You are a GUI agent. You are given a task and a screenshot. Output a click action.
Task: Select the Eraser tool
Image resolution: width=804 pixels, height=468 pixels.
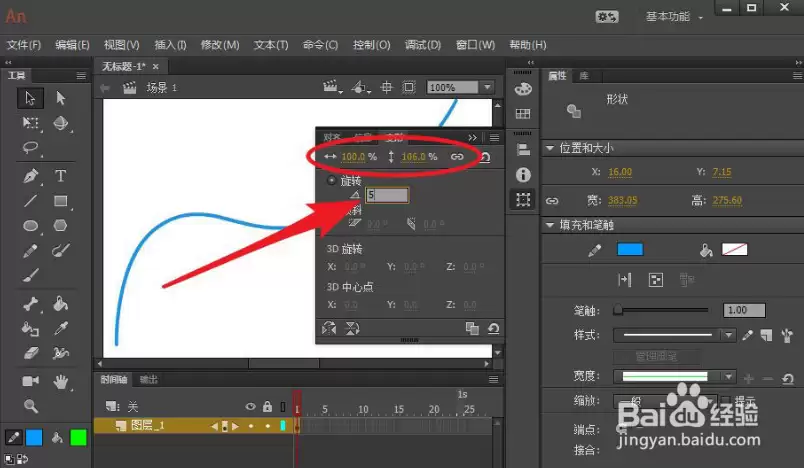pyautogui.click(x=30, y=353)
